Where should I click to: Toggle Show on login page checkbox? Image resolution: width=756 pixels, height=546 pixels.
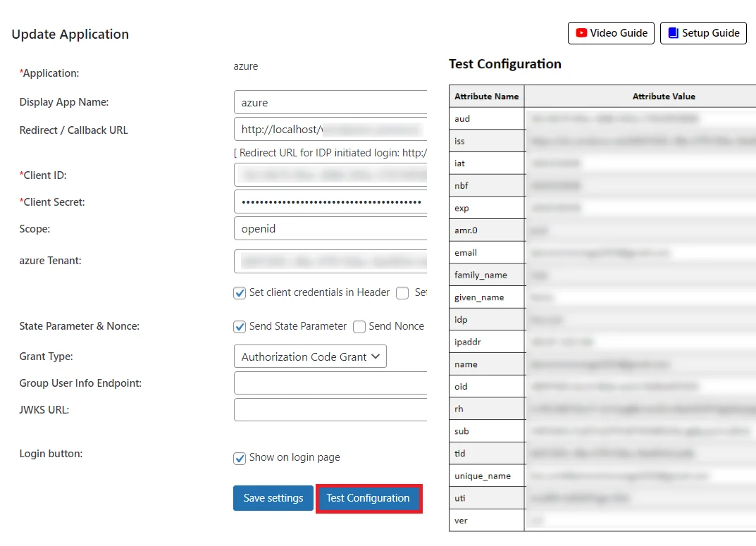coord(240,458)
